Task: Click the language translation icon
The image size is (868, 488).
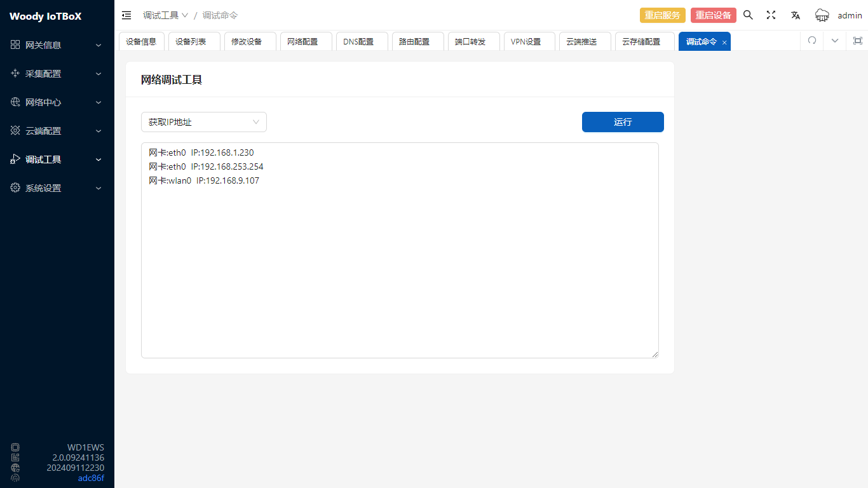Action: point(795,15)
